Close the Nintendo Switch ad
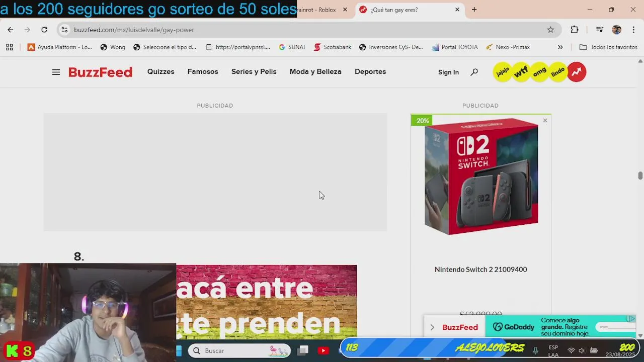 point(545,121)
